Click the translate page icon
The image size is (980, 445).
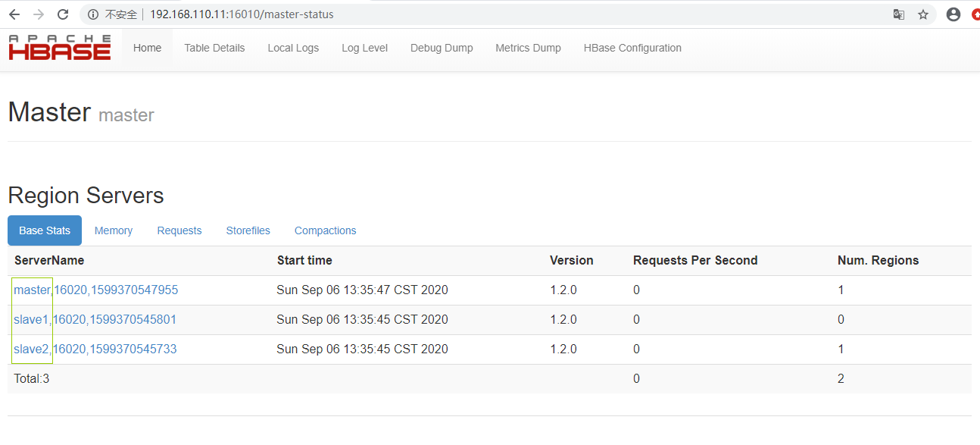[899, 14]
